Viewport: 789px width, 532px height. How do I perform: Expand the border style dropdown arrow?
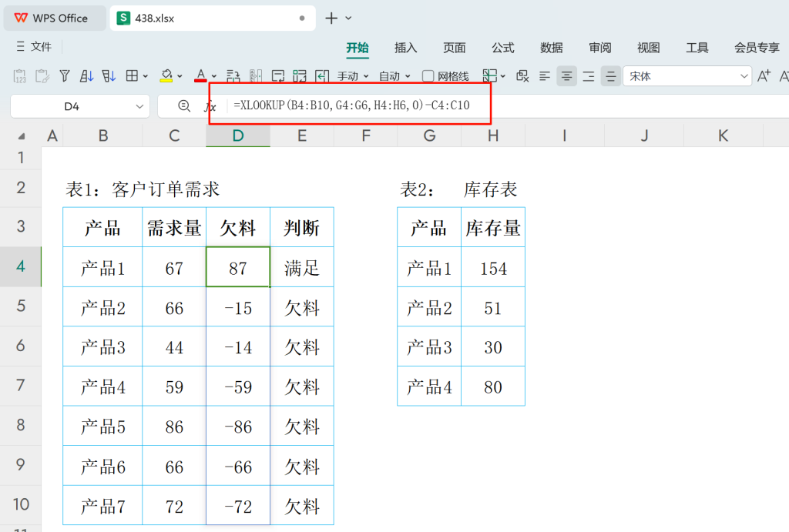[x=146, y=76]
